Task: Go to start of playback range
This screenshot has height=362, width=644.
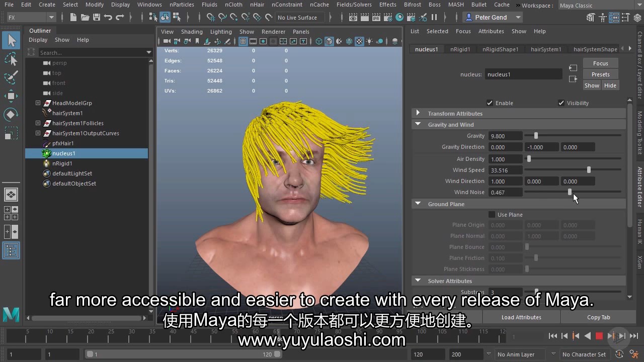Action: pos(553,336)
